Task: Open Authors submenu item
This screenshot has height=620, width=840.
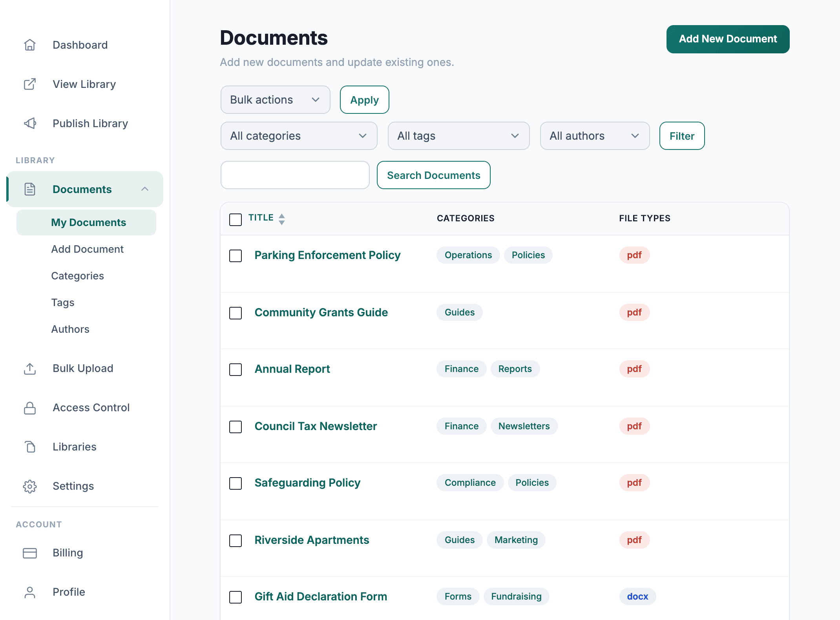Action: (70, 329)
